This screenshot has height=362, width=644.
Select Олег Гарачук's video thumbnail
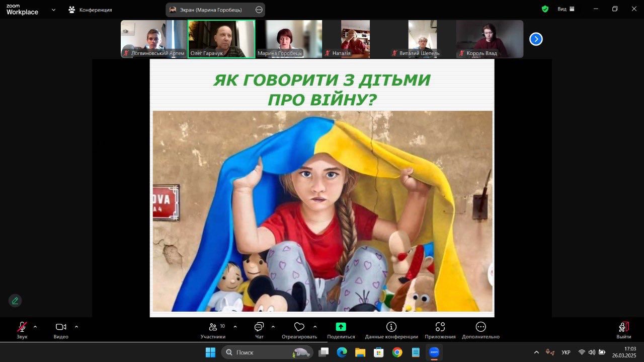pos(221,39)
